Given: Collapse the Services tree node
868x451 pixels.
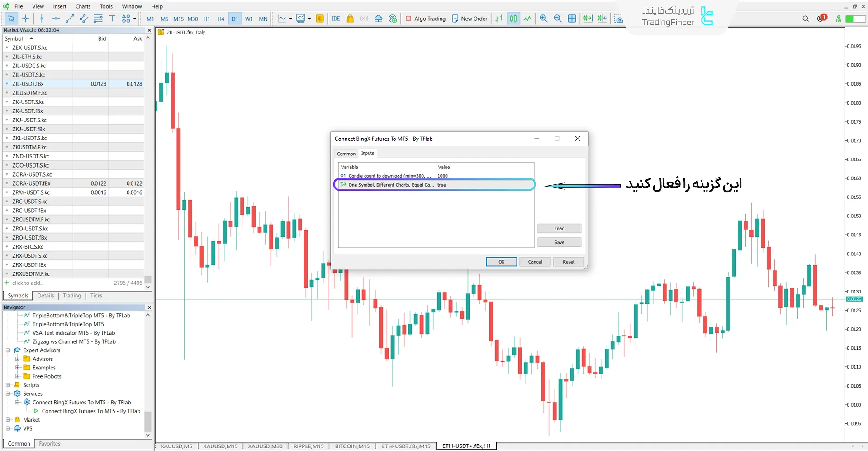Looking at the screenshot, I should 8,393.
